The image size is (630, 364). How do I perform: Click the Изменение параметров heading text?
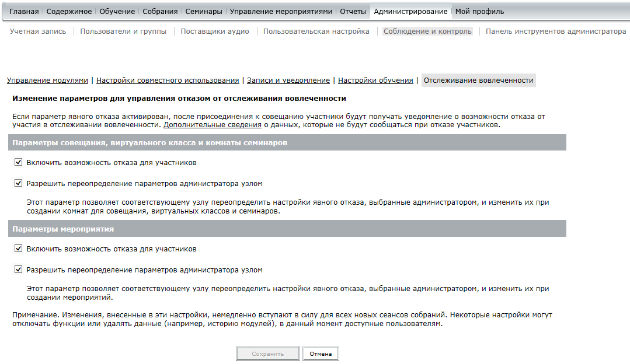tap(179, 99)
